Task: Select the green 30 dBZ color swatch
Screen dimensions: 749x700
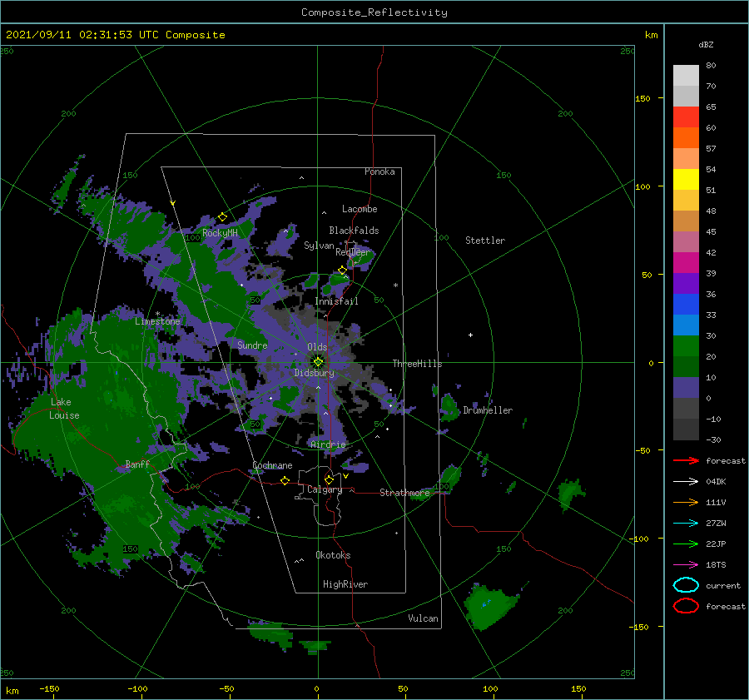Action: pyautogui.click(x=686, y=345)
